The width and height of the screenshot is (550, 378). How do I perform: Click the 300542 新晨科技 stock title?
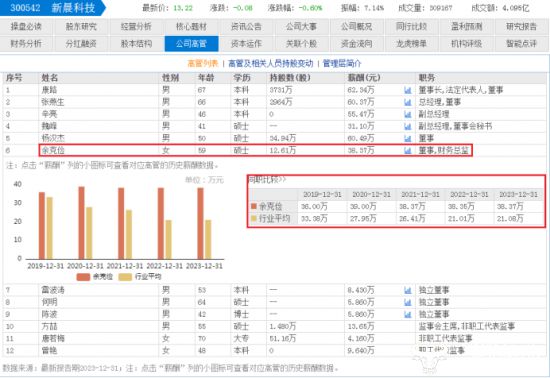(53, 8)
